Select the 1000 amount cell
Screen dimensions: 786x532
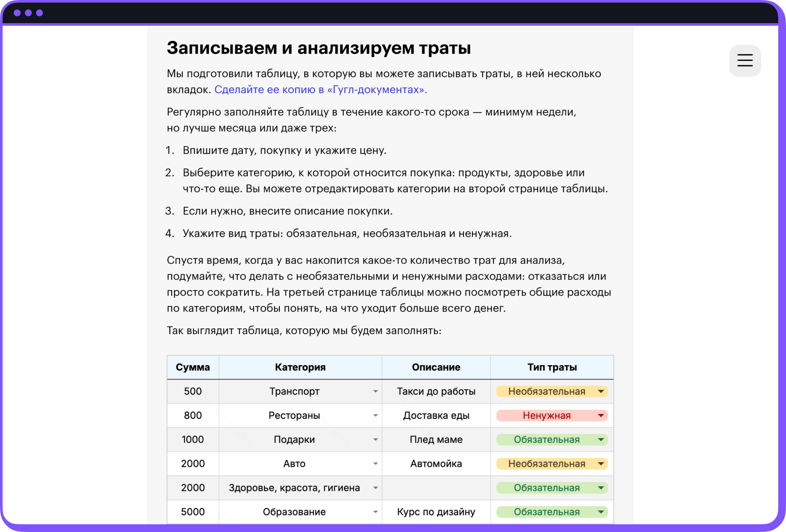tap(193, 439)
